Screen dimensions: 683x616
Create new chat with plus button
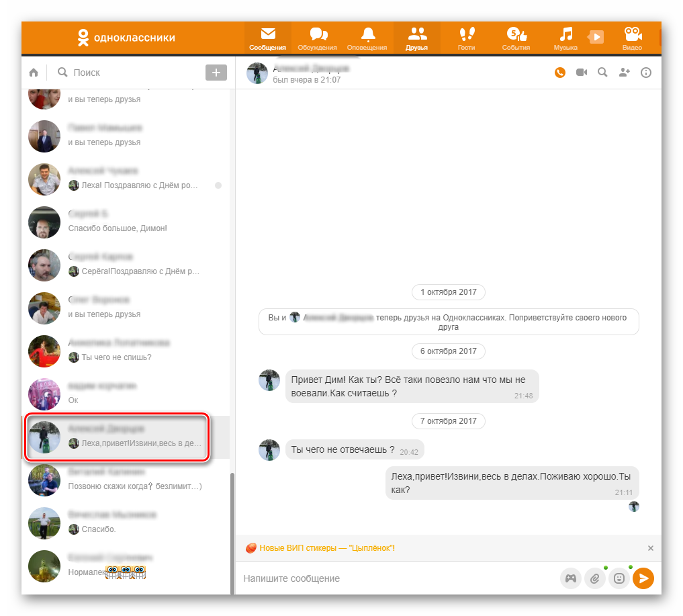click(216, 73)
